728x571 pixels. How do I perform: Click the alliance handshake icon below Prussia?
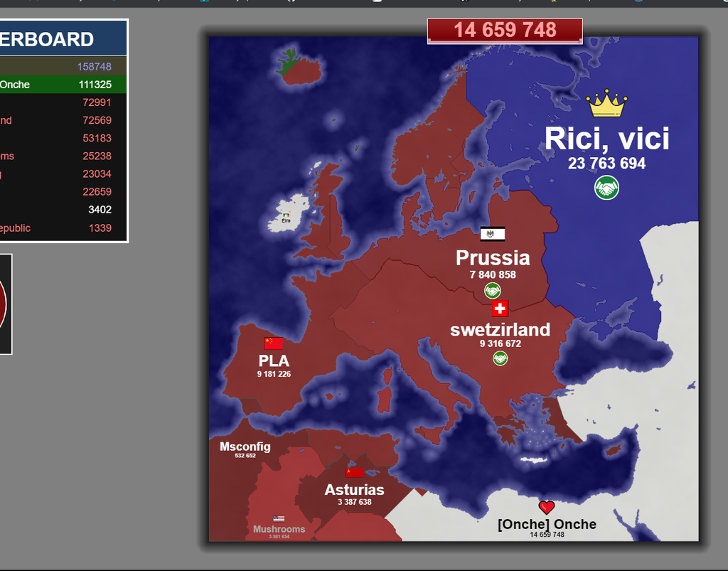[x=492, y=290]
